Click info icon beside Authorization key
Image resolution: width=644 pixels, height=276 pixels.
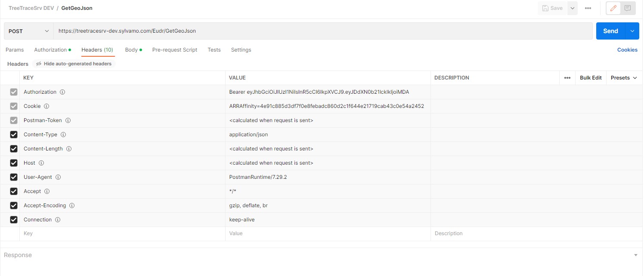[x=62, y=92]
